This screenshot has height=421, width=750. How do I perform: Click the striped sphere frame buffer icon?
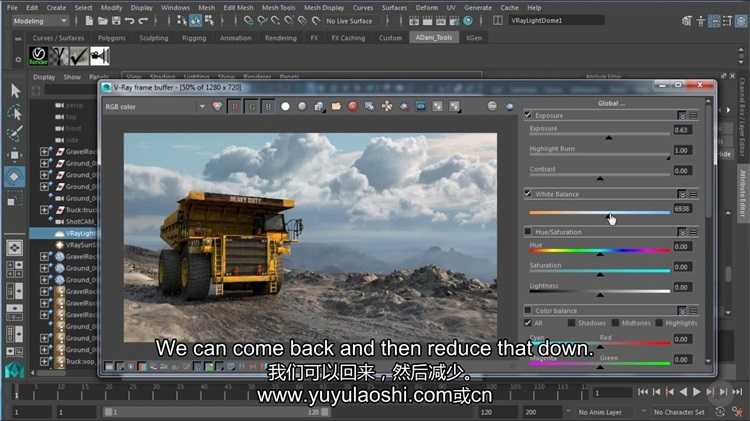pos(492,106)
